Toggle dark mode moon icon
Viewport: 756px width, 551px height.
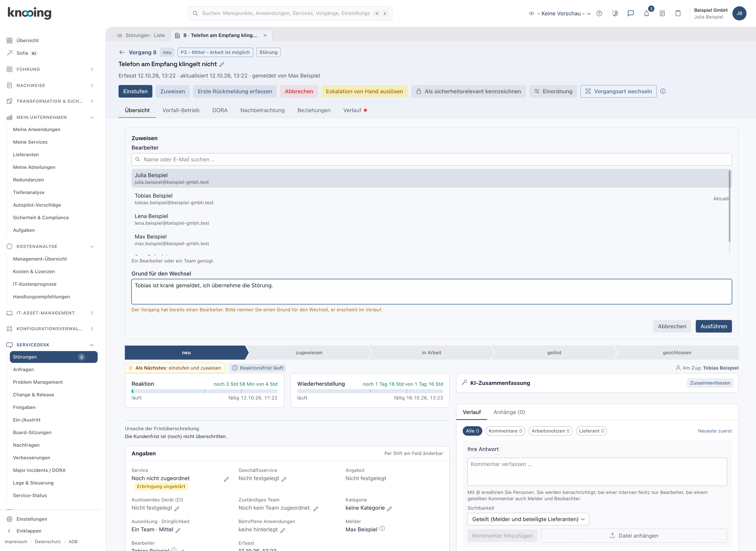point(615,13)
